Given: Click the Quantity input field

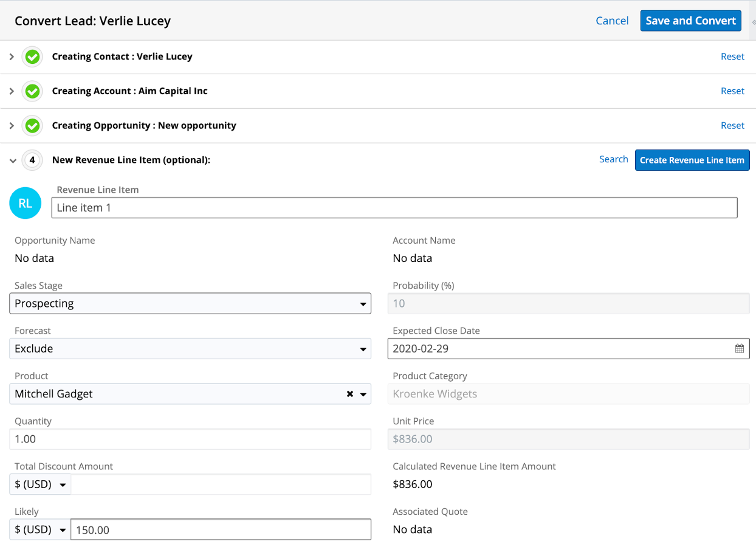Looking at the screenshot, I should tap(190, 439).
